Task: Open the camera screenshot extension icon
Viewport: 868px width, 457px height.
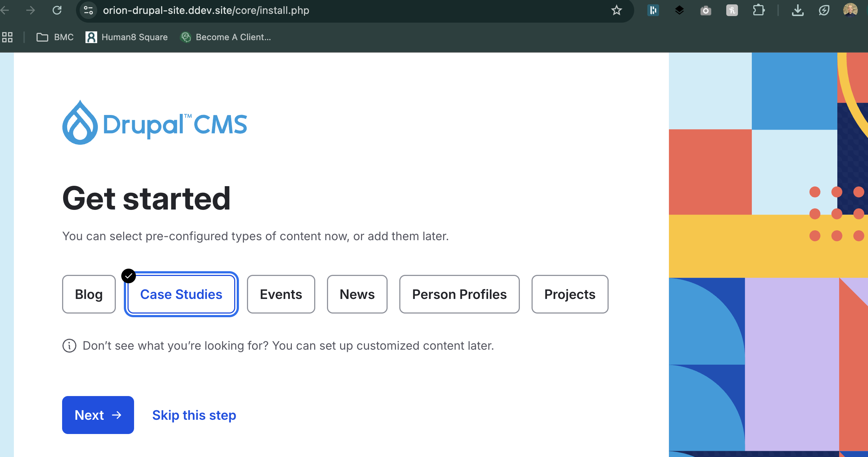Action: click(706, 11)
